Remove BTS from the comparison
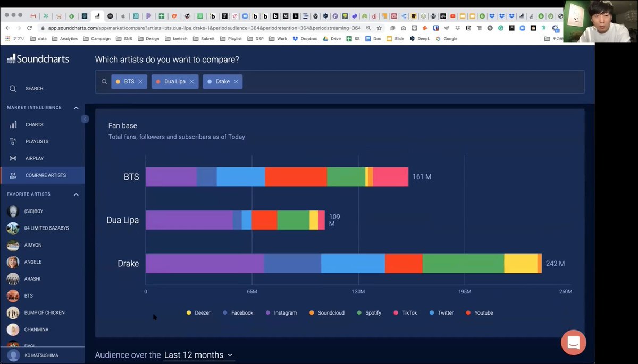This screenshot has height=364, width=638. click(140, 82)
